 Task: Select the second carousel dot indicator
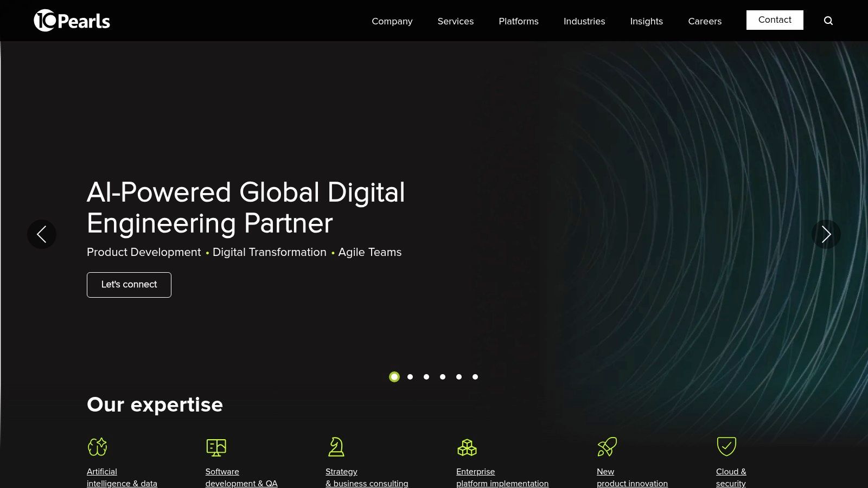point(410,377)
